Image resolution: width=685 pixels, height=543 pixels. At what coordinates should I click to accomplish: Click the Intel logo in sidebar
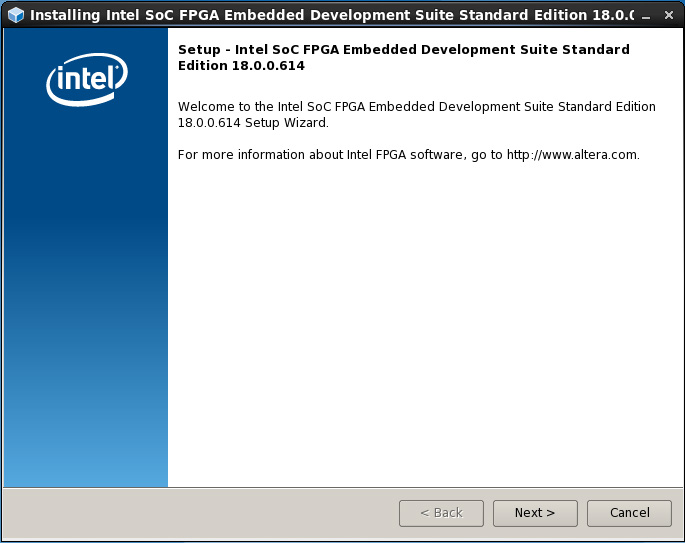tap(87, 80)
